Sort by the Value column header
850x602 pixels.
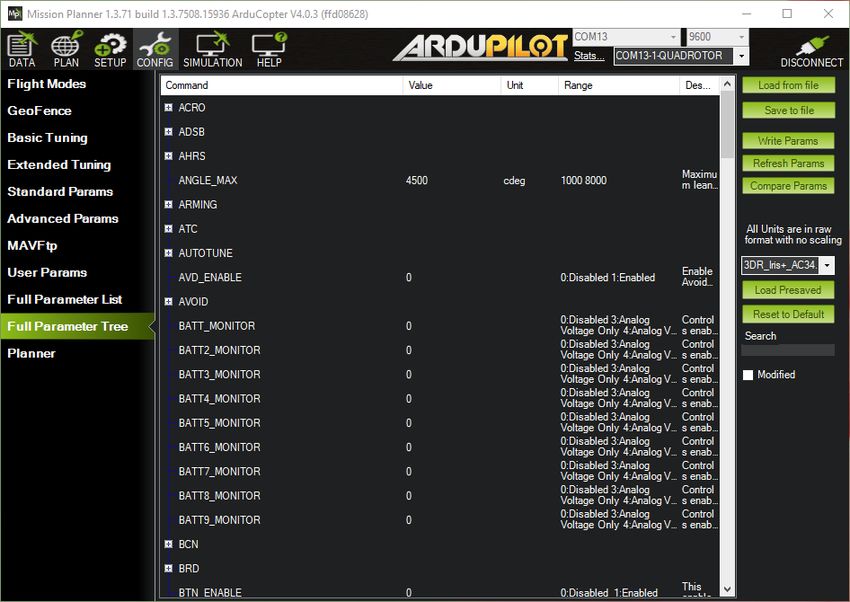point(452,85)
